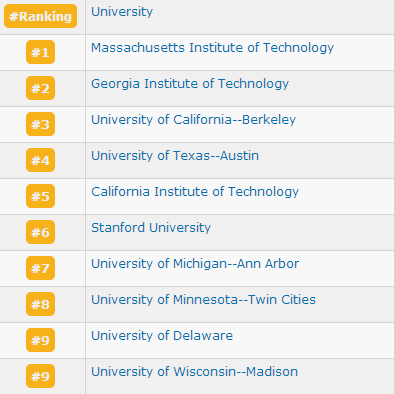Visit University of Michigan--Ann Arbor link
Screen dimensions: 395x394
tap(195, 264)
